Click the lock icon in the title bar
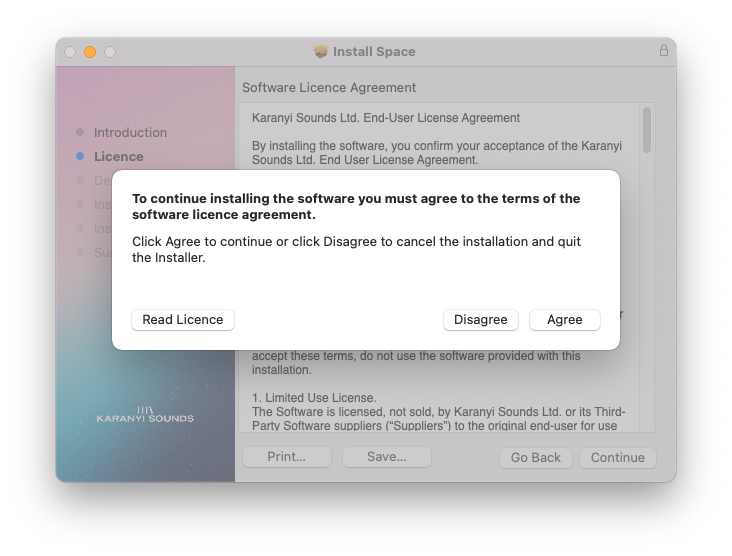The width and height of the screenshot is (732, 556). (663, 50)
